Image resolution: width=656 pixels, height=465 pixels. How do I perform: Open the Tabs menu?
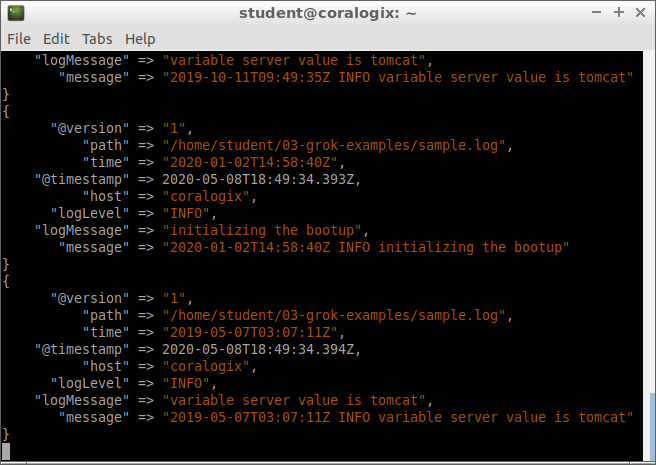pos(97,39)
